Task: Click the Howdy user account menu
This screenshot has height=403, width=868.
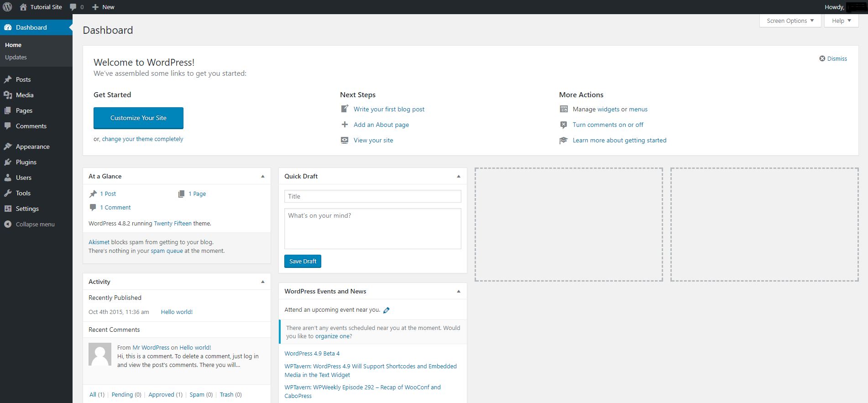Action: pyautogui.click(x=845, y=7)
